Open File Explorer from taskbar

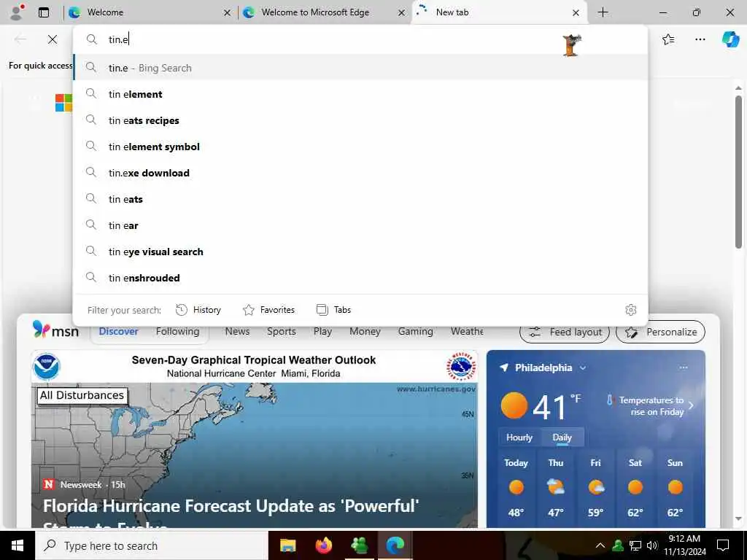point(287,545)
